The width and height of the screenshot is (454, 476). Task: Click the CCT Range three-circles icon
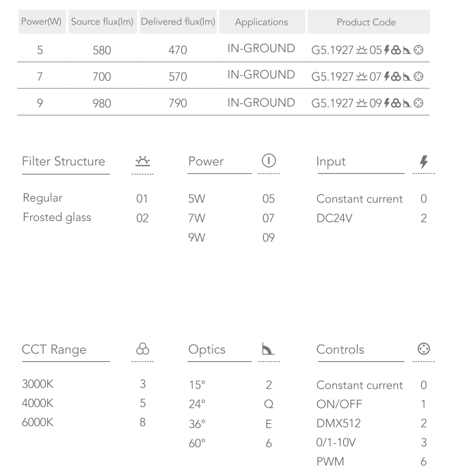click(144, 349)
